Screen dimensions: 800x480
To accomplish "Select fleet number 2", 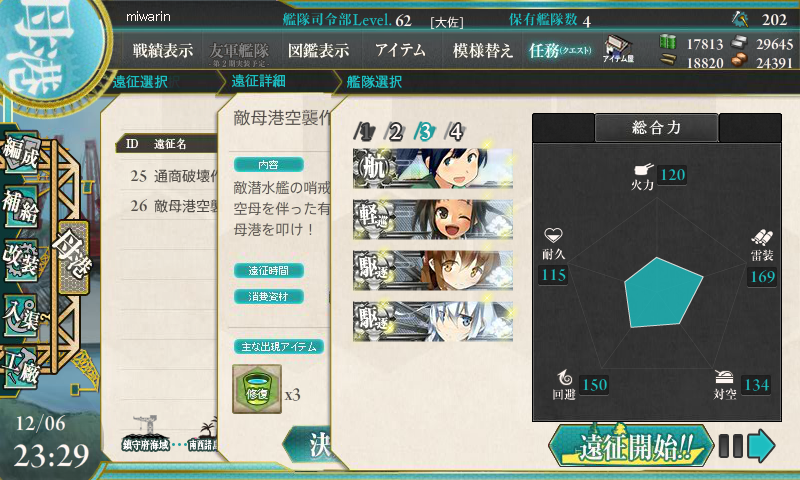I will [393, 132].
